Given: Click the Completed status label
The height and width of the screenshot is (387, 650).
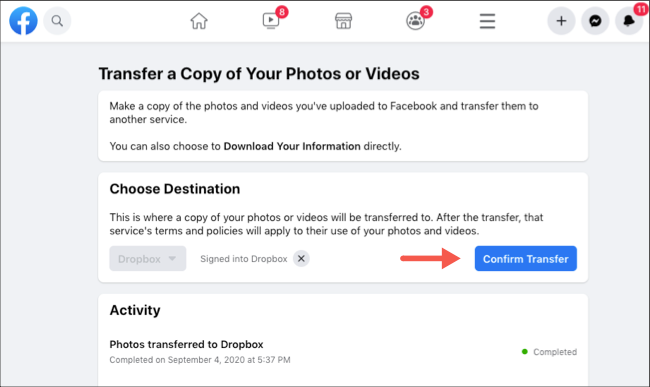Looking at the screenshot, I should [555, 352].
